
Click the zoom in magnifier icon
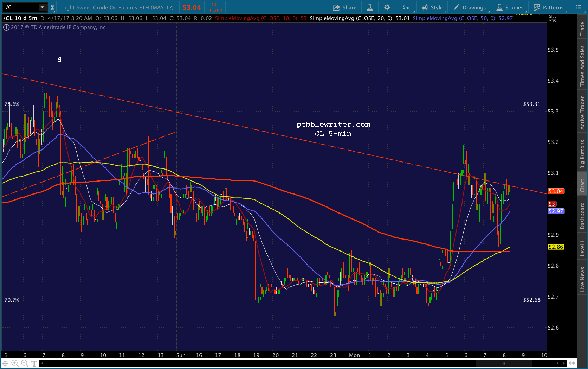click(x=15, y=363)
